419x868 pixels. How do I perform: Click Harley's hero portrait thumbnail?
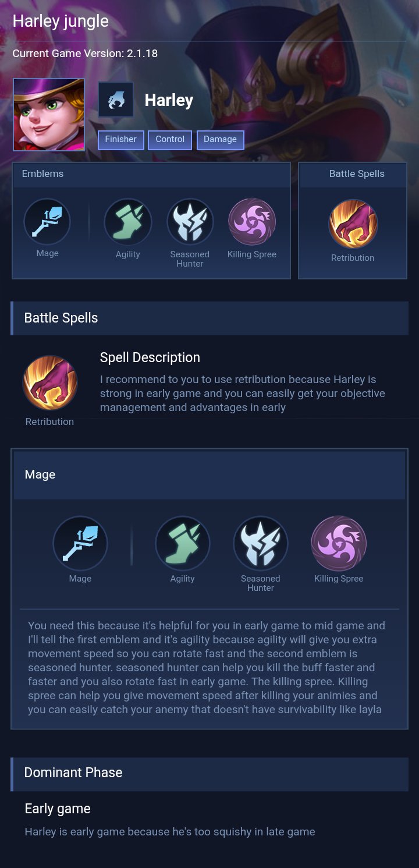(49, 115)
